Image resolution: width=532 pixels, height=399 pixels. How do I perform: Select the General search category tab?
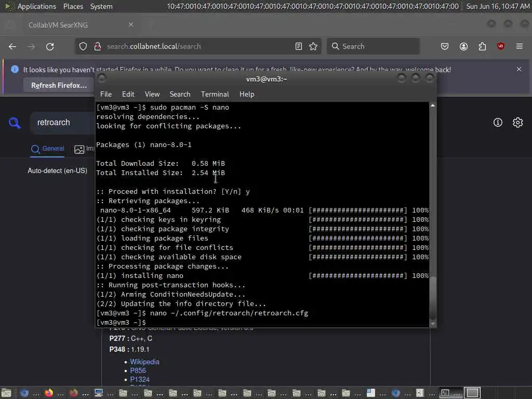47,149
